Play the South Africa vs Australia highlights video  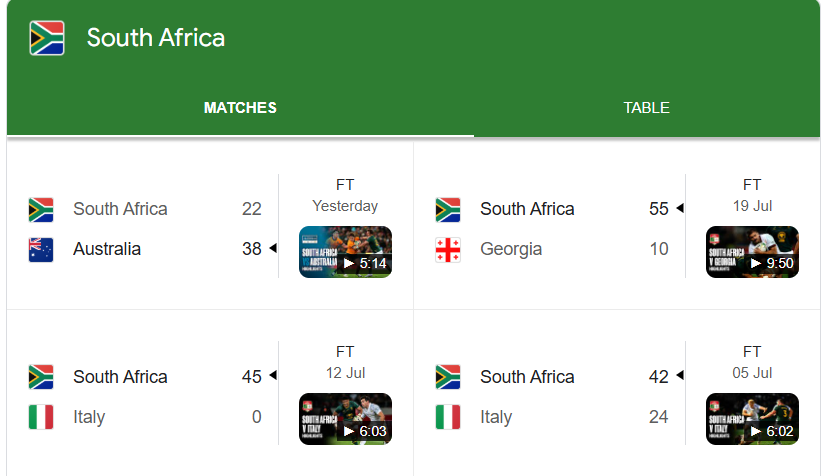345,252
